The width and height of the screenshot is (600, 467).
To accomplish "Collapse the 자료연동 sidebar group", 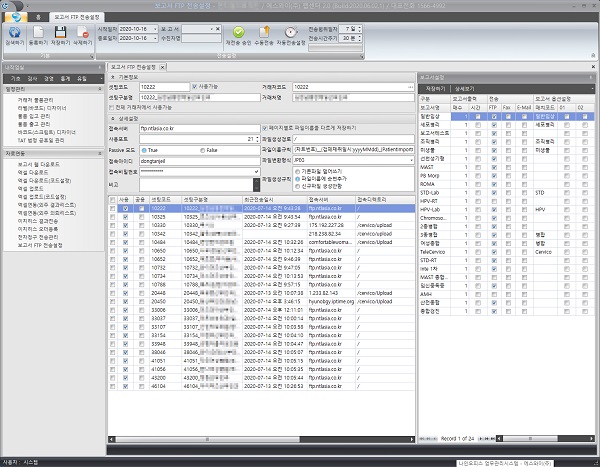I will [100, 153].
